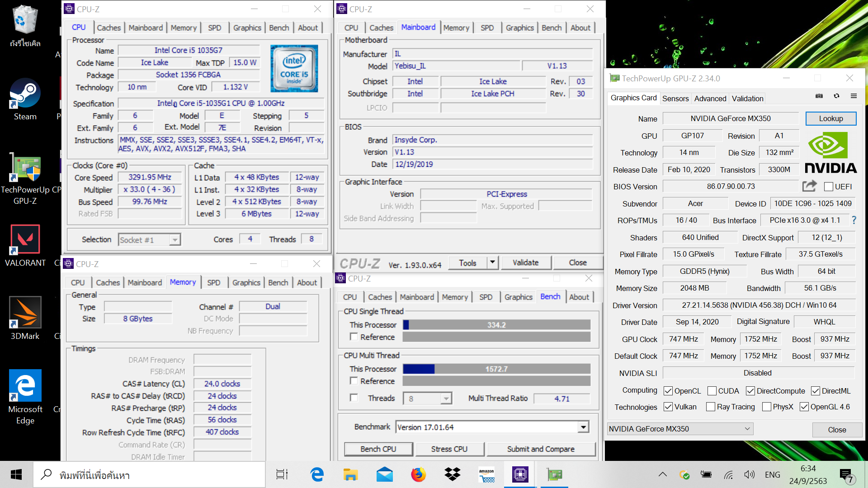Viewport: 868px width, 488px height.
Task: Switch to GPU-Z Sensors tab
Action: pos(675,99)
